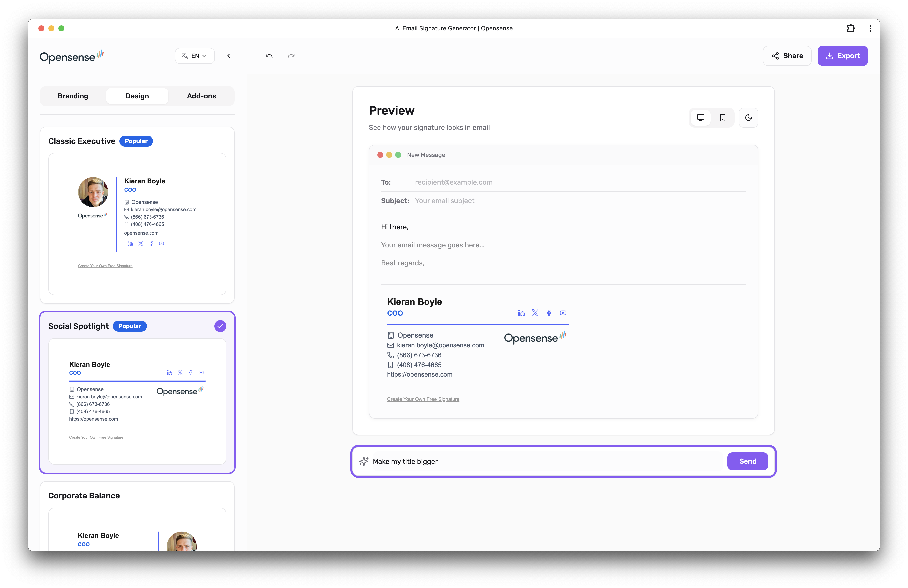Switch to the Branding tab
908x588 pixels.
point(73,96)
